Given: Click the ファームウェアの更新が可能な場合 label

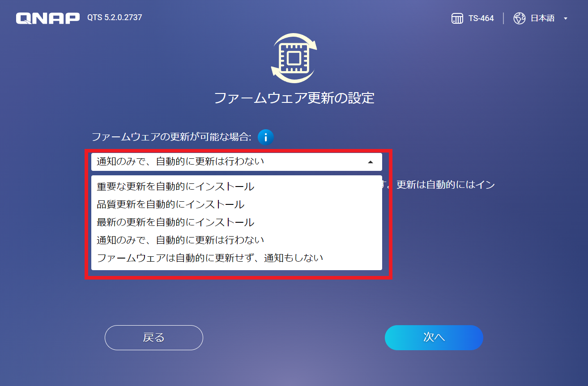Looking at the screenshot, I should click(171, 137).
